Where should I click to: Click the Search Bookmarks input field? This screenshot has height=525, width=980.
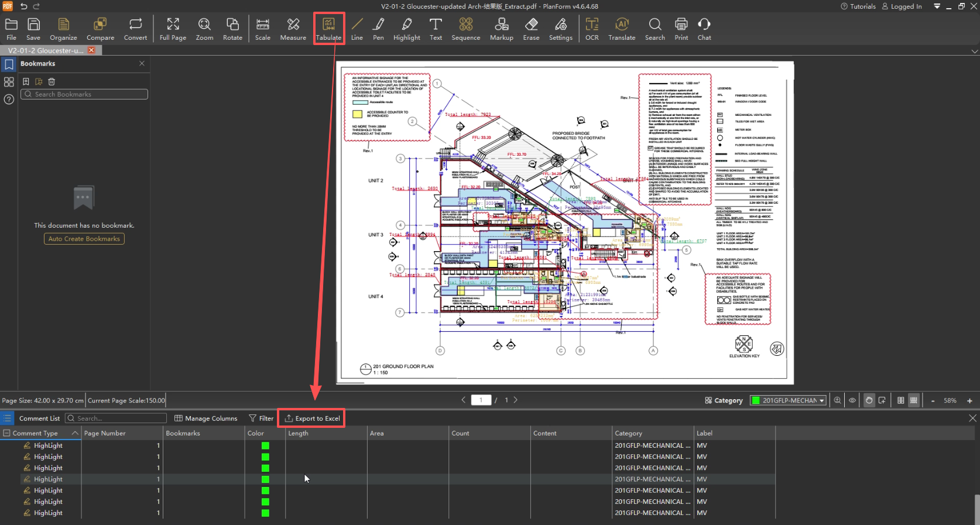click(x=84, y=94)
